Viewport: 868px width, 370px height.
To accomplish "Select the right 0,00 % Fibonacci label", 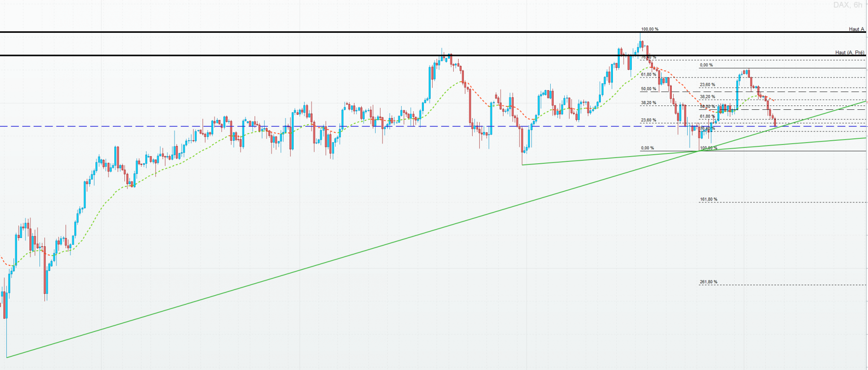I will 706,65.
